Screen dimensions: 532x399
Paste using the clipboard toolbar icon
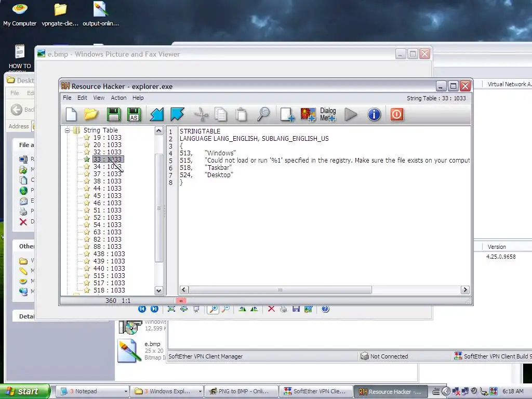[x=241, y=114]
